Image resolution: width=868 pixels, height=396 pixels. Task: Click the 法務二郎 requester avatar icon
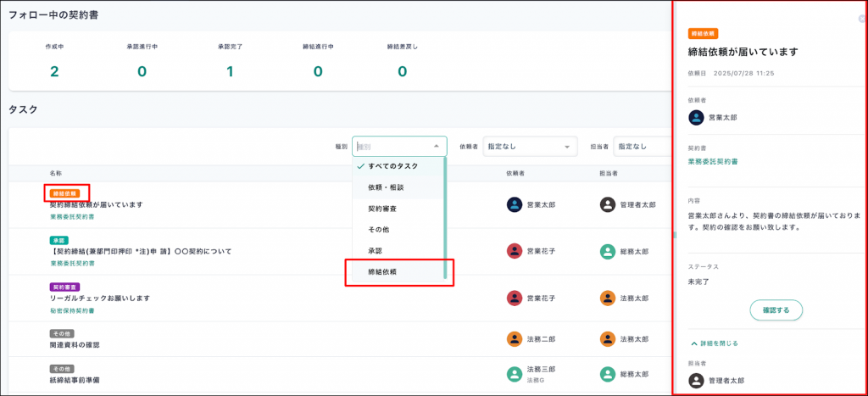tap(515, 339)
